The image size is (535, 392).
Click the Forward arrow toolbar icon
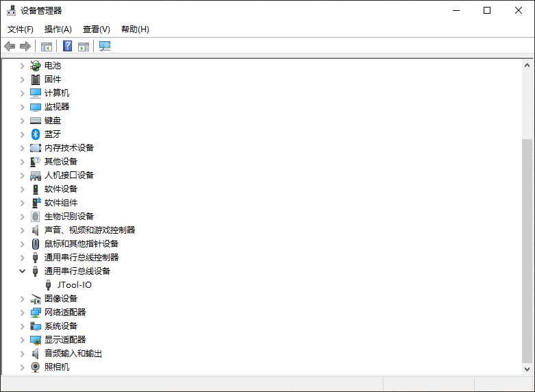point(25,46)
